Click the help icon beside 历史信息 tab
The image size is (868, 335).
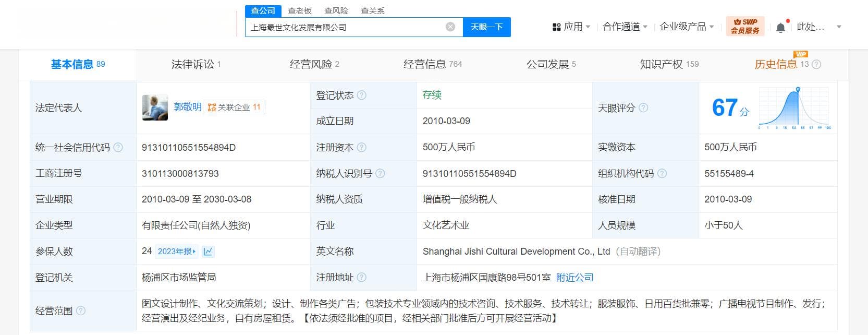click(816, 64)
